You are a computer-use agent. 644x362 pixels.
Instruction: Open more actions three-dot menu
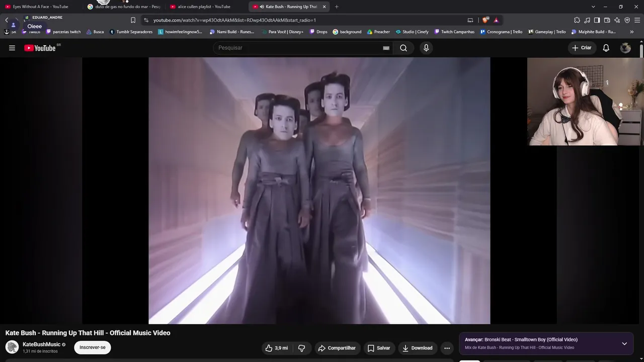coord(447,348)
